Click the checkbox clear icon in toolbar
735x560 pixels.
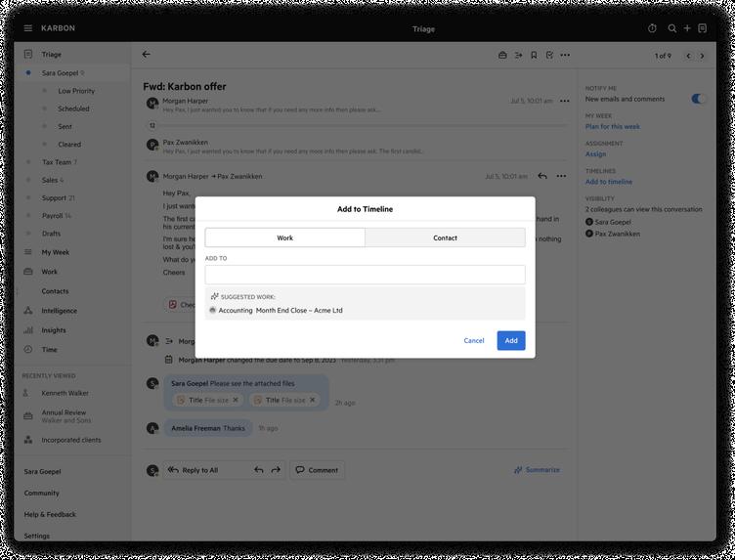click(x=549, y=56)
